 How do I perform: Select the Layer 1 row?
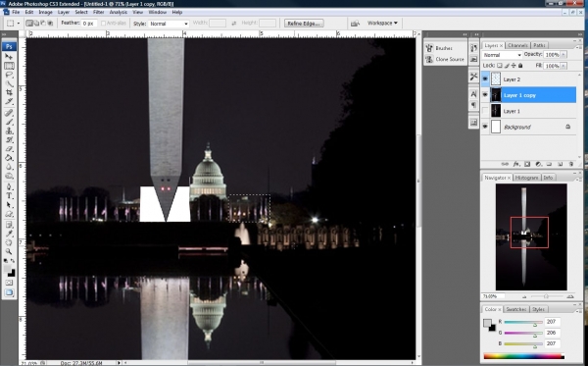(529, 111)
